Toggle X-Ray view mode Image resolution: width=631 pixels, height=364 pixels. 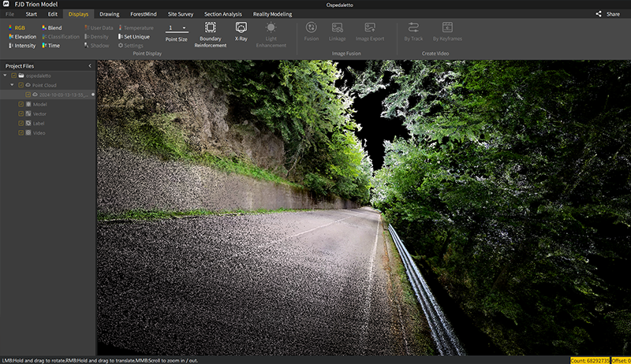pyautogui.click(x=241, y=28)
